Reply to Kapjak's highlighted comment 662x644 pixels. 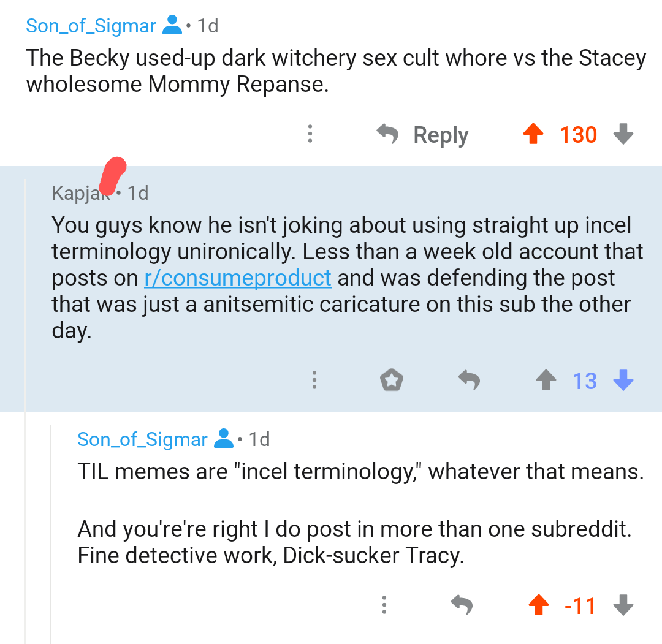(x=469, y=381)
